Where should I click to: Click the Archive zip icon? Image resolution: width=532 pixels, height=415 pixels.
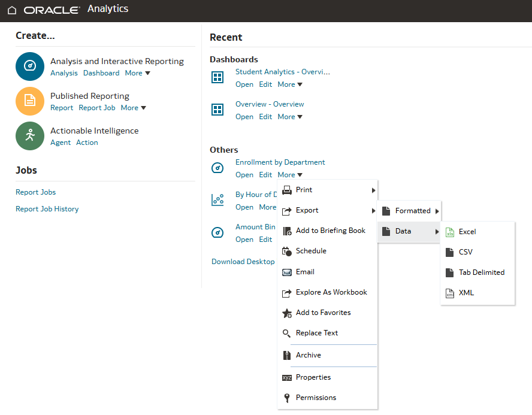(287, 355)
